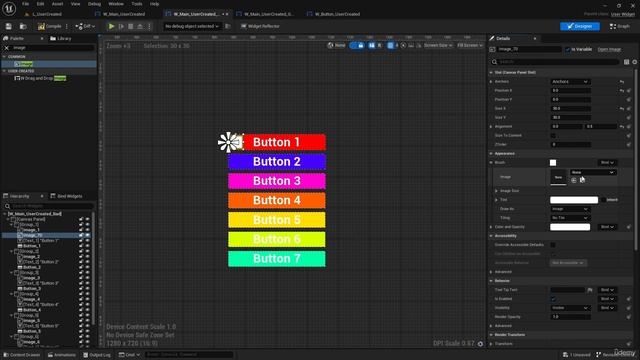Image resolution: width=640 pixels, height=360 pixels.
Task: Click the Use selected asset arrow icon
Action: pyautogui.click(x=574, y=180)
